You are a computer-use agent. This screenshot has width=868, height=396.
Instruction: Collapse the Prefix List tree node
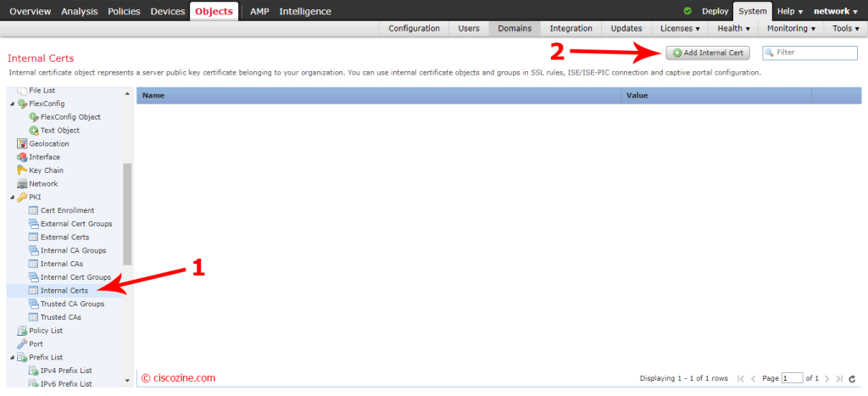12,358
